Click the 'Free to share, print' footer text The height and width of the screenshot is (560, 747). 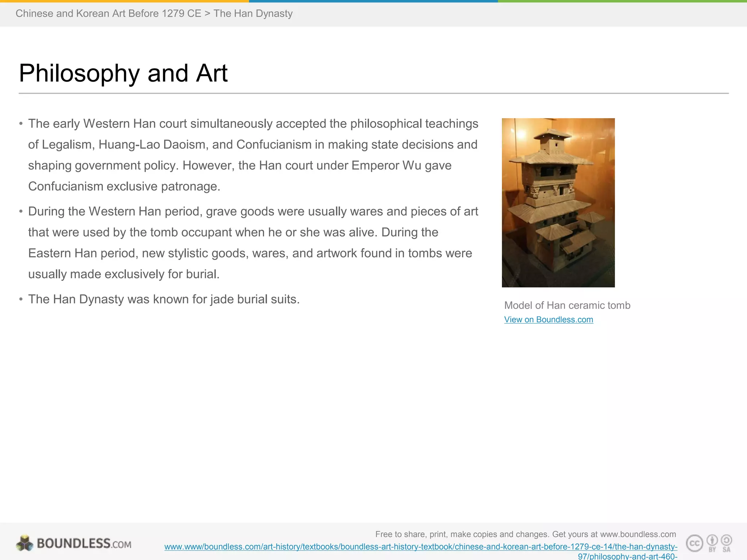pyautogui.click(x=525, y=534)
